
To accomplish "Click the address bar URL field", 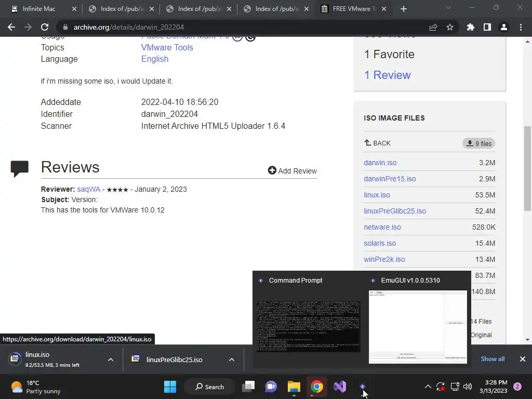I will [237, 27].
